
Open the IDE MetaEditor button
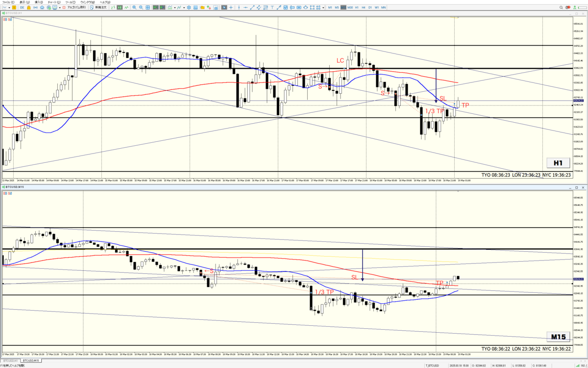[x=22, y=7]
